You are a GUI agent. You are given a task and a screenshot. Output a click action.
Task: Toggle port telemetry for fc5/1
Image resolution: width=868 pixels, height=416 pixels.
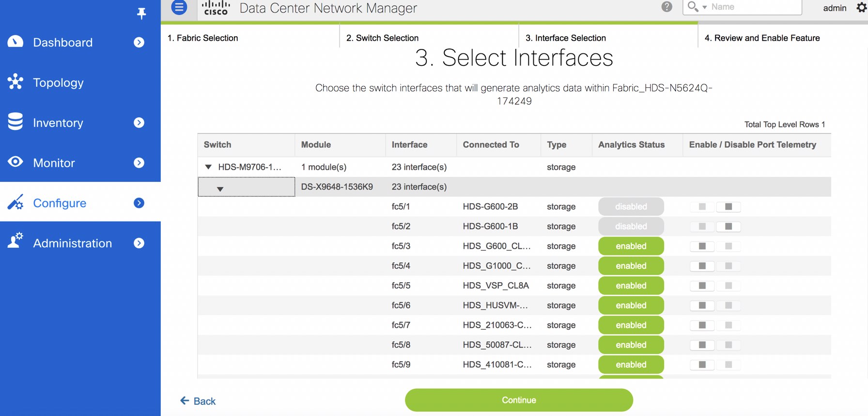pos(715,207)
